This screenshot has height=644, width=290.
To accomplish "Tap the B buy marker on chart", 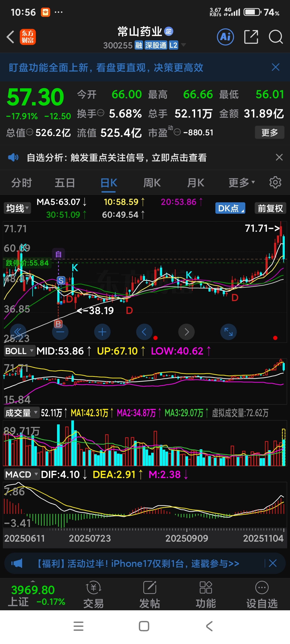I will [58, 324].
